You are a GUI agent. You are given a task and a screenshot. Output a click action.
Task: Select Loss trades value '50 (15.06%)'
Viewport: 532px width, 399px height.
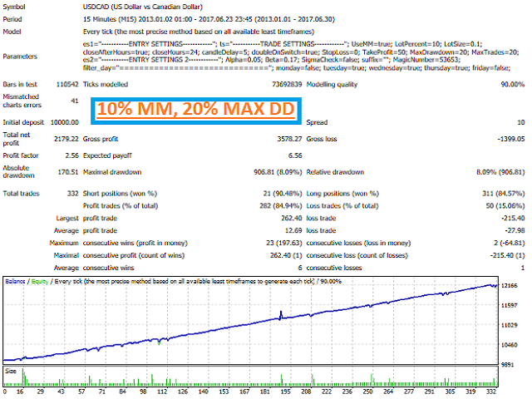pyautogui.click(x=505, y=205)
